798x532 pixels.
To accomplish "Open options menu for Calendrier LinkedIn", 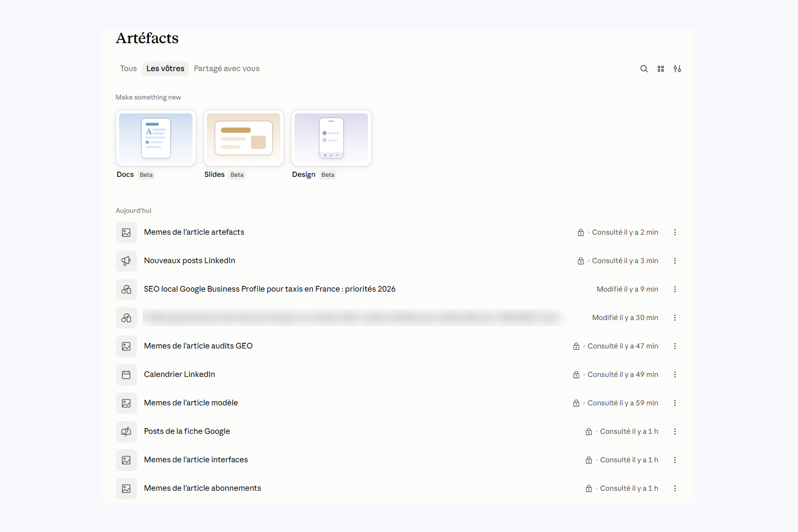I will [675, 375].
